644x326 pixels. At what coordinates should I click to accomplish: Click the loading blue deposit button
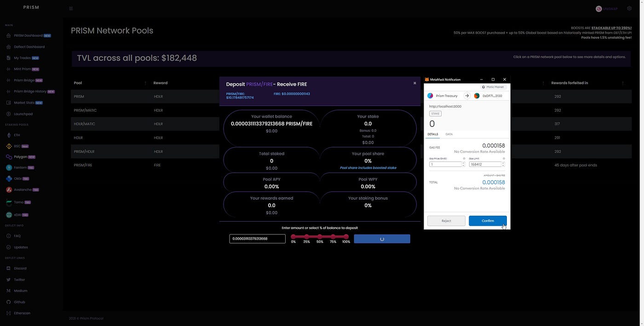382,239
